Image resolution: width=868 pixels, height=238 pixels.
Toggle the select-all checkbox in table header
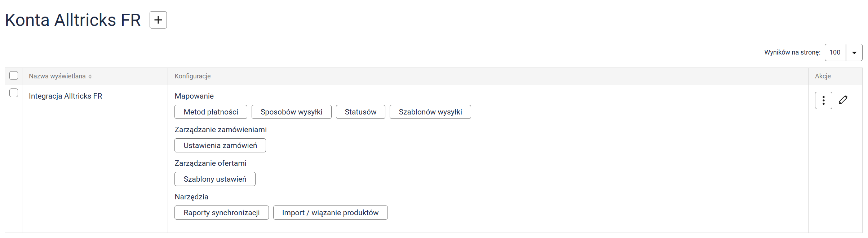tap(14, 75)
